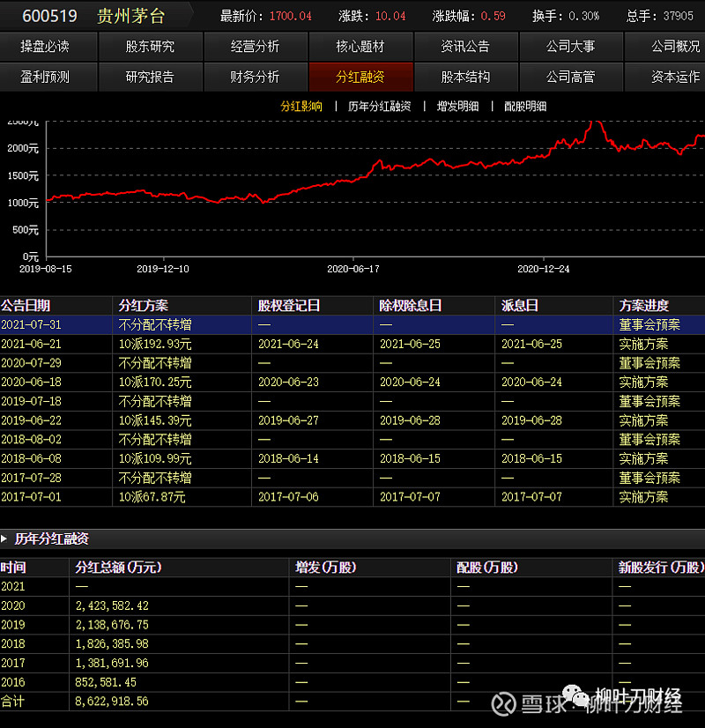Select the 2017-07-28 announcement date
705x728 pixels.
[31, 478]
